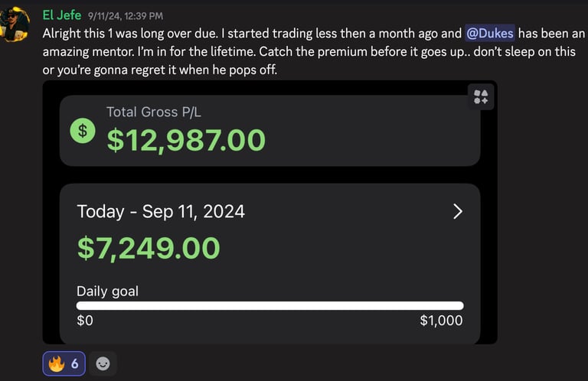Click the Daily goal progress bar
The width and height of the screenshot is (588, 381).
coord(270,306)
